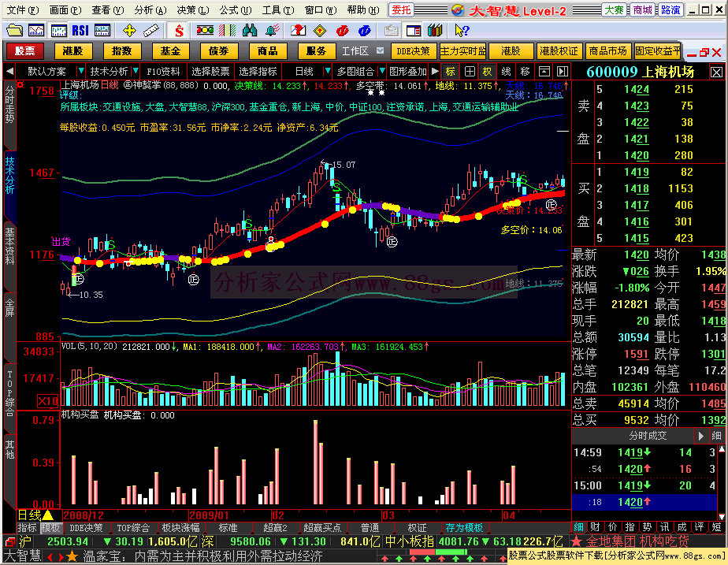Click the traffic light signal icon

tap(205, 31)
